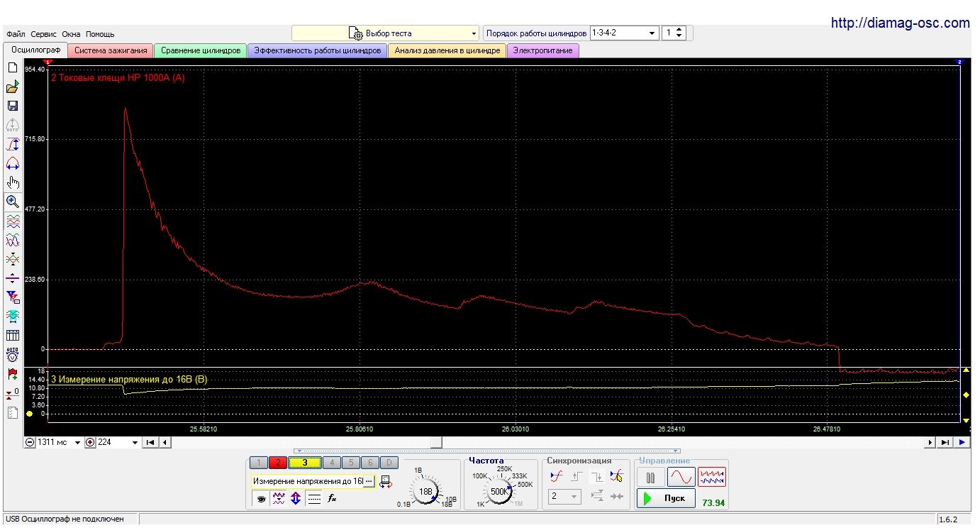Select channel D button
This screenshot has height=528, width=980.
tap(388, 463)
